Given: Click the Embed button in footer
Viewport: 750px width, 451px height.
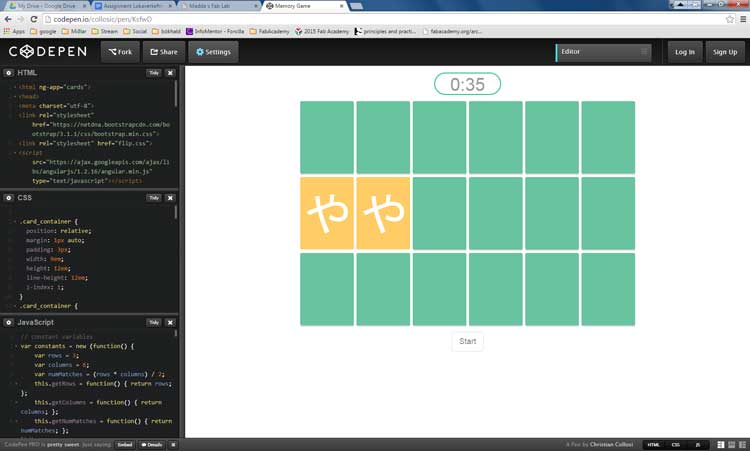Looking at the screenshot, I should click(125, 445).
